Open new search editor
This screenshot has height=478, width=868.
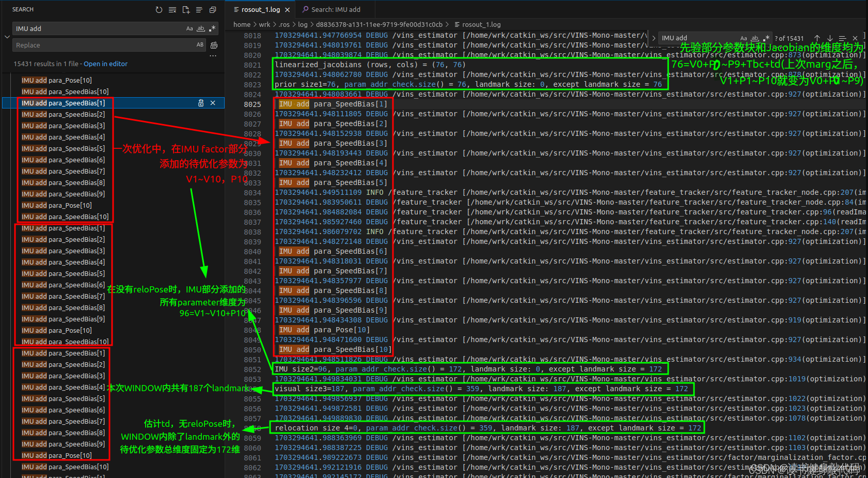click(186, 10)
